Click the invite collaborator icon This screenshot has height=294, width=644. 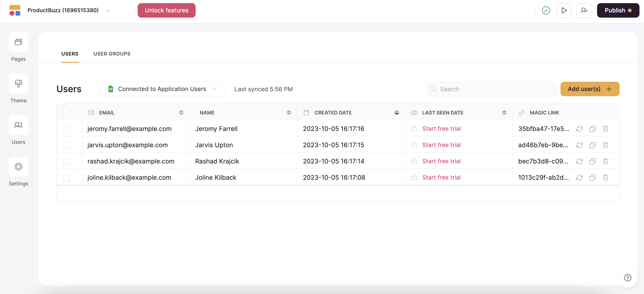pyautogui.click(x=584, y=11)
